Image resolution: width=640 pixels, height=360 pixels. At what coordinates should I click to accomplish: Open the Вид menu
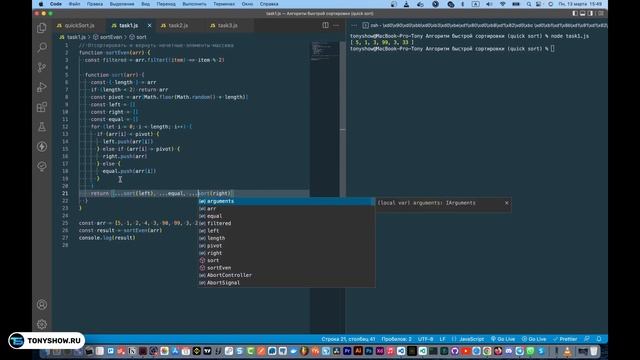pyautogui.click(x=145, y=4)
